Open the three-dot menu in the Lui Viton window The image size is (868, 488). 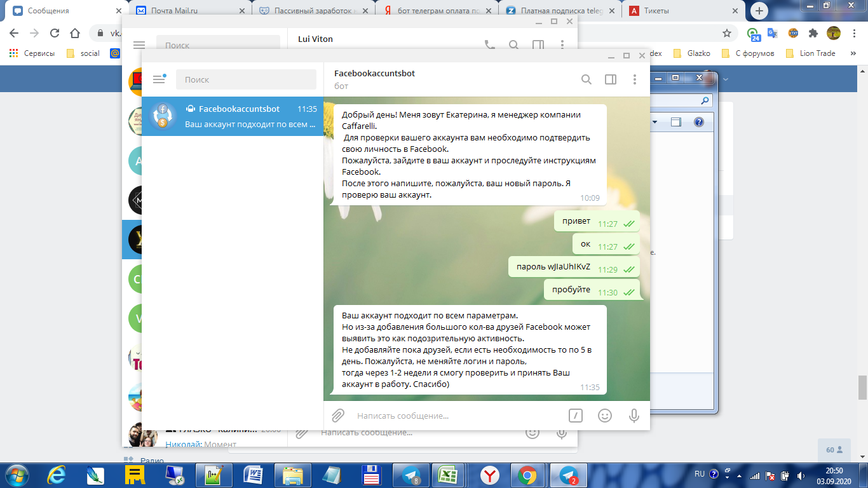[562, 45]
